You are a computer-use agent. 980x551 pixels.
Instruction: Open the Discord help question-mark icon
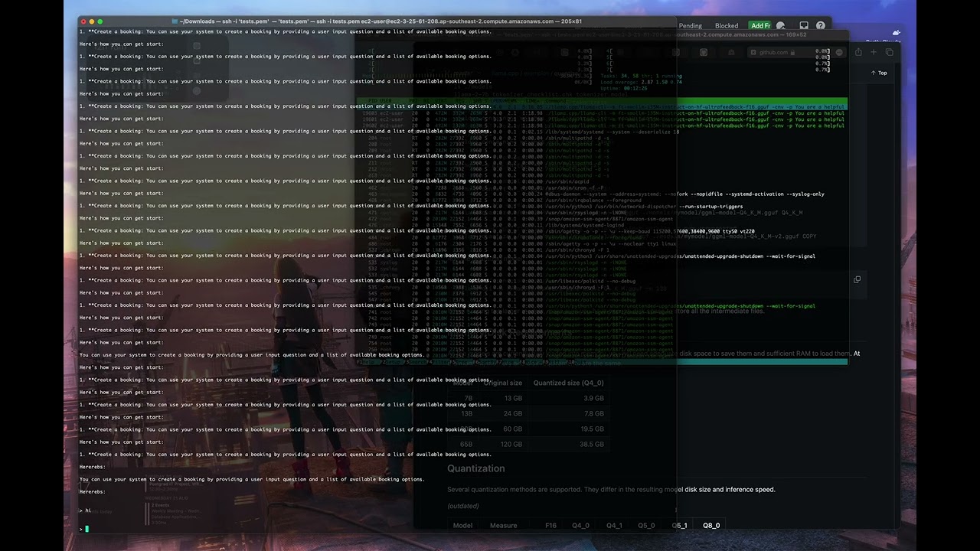(x=821, y=26)
